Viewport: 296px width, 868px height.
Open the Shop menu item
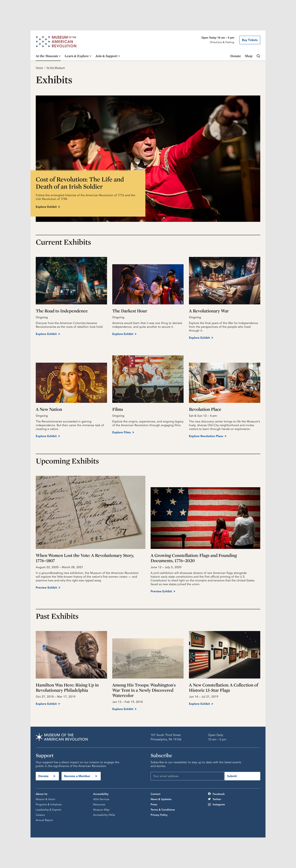pos(249,56)
